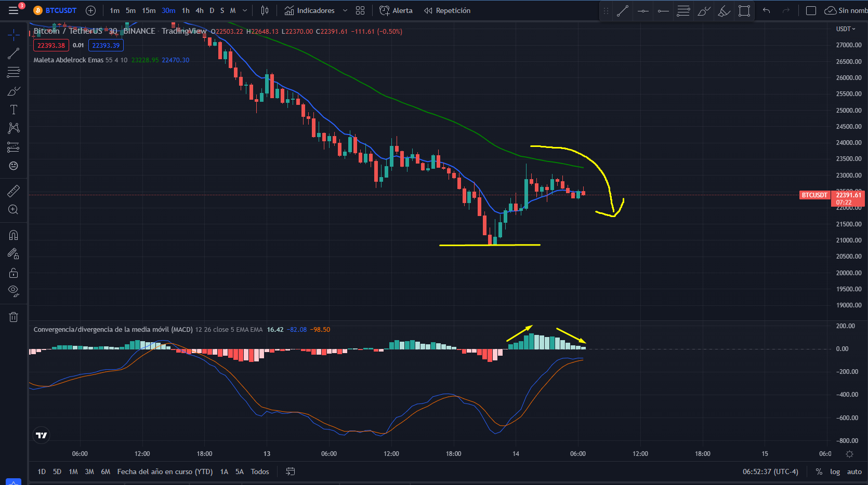Click the Repetición replay button

[447, 10]
